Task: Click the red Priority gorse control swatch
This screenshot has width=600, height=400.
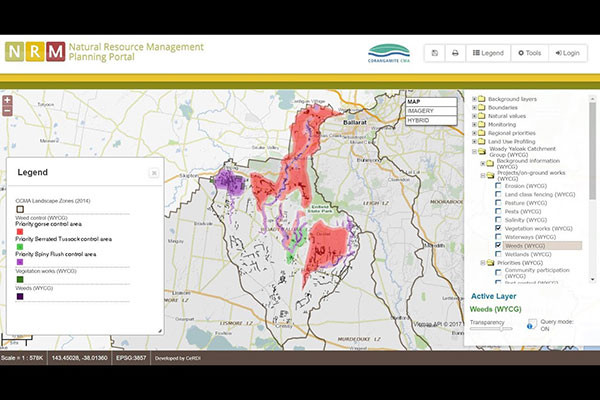Action: 20,232
